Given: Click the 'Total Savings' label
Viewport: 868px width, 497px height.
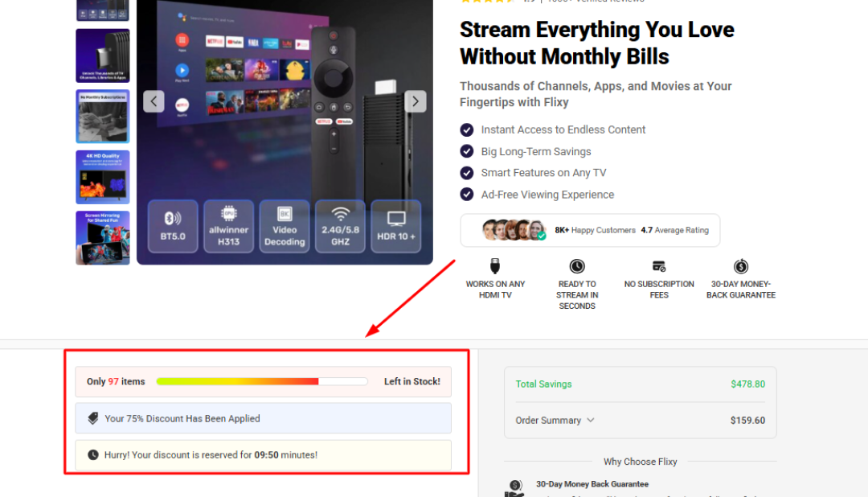Looking at the screenshot, I should pos(543,384).
